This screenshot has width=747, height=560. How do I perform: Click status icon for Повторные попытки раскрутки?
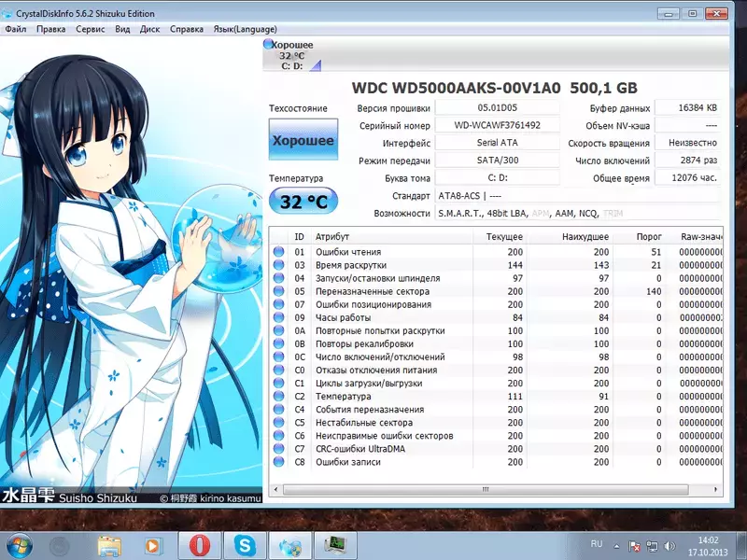click(x=278, y=330)
